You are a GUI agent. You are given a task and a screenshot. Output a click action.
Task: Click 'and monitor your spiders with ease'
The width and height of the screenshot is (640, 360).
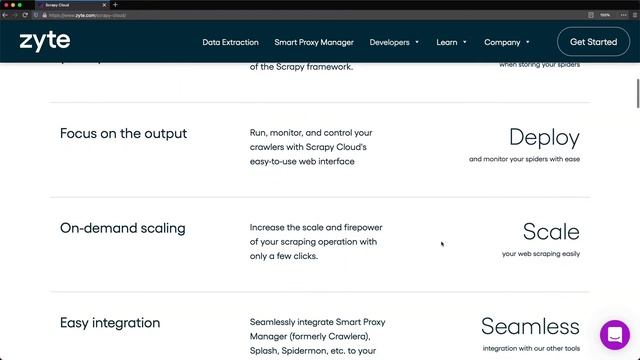524,159
